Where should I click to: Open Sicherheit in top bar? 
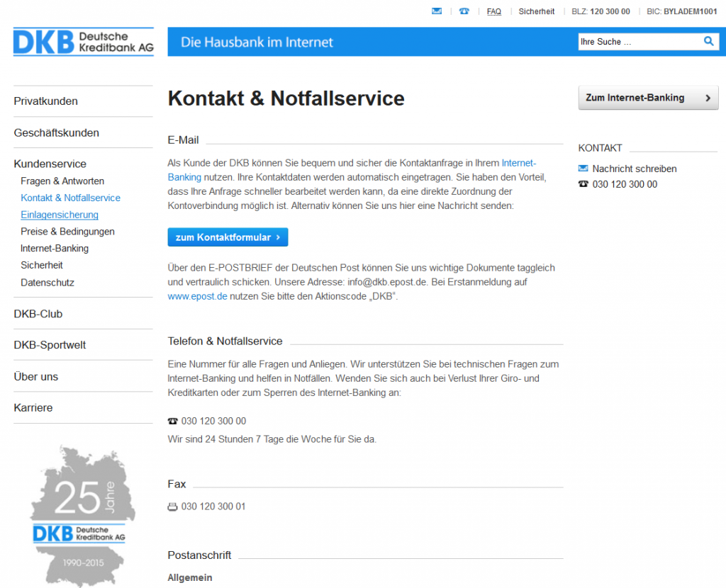tap(536, 11)
